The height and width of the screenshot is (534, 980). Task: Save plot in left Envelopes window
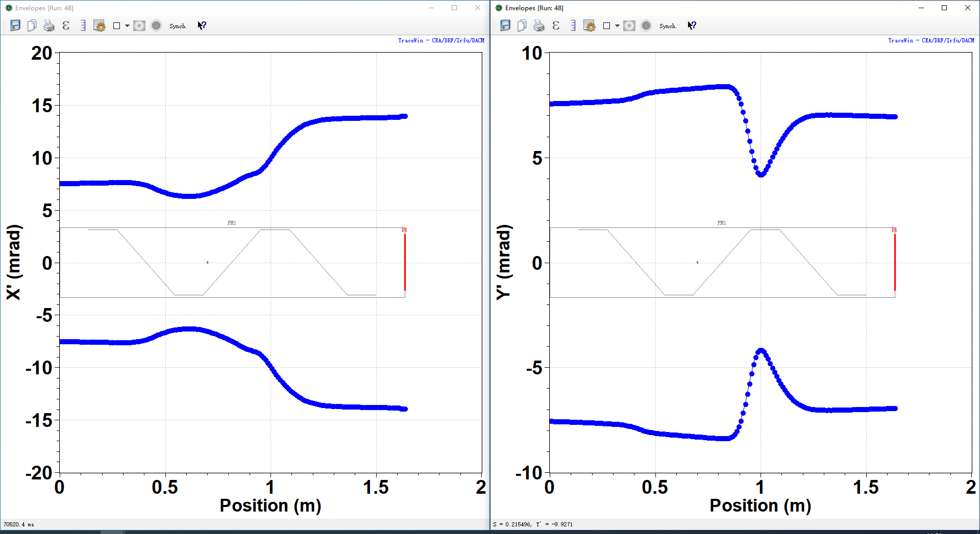click(15, 26)
